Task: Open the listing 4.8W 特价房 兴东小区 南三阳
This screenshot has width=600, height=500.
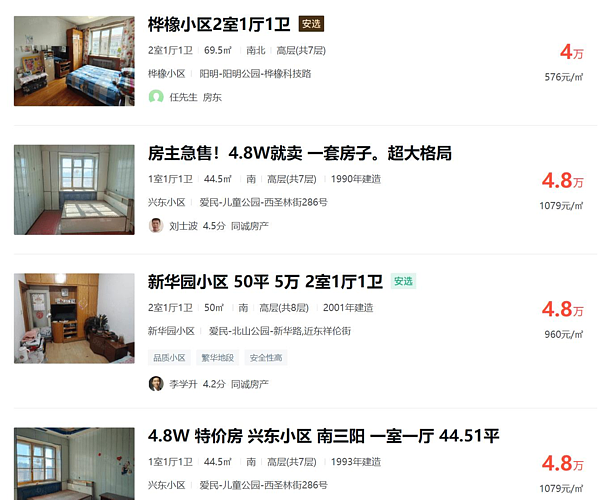Action: (324, 436)
